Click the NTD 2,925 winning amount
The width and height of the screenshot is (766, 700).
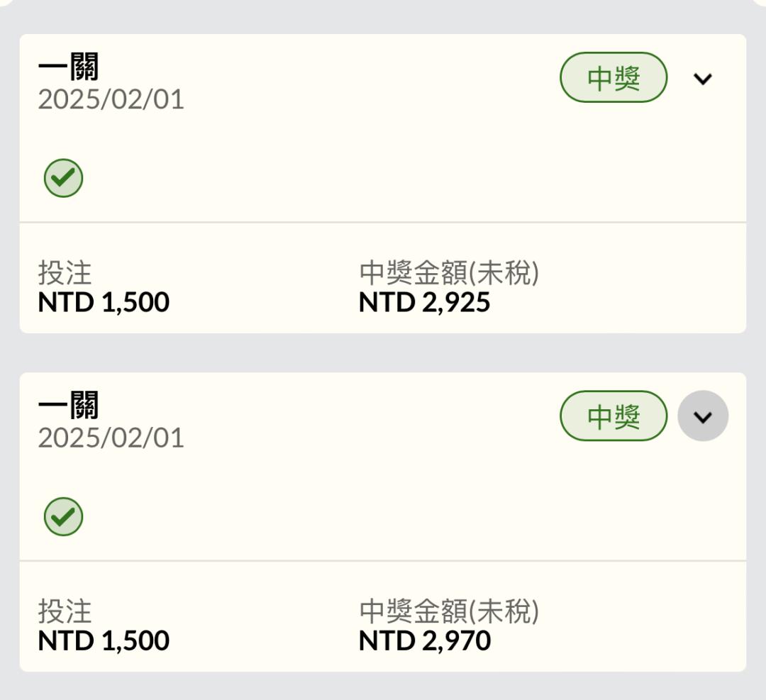pyautogui.click(x=425, y=302)
